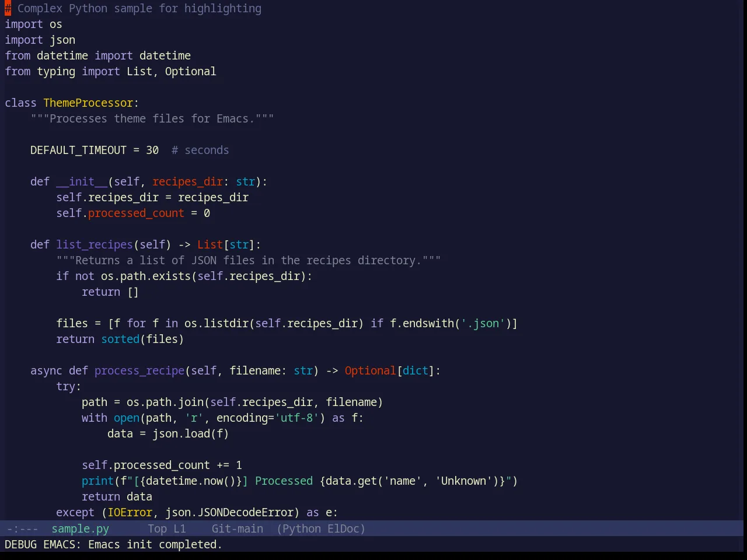This screenshot has height=560, width=747.
Task: Click the __init__ method name
Action: pyautogui.click(x=82, y=181)
